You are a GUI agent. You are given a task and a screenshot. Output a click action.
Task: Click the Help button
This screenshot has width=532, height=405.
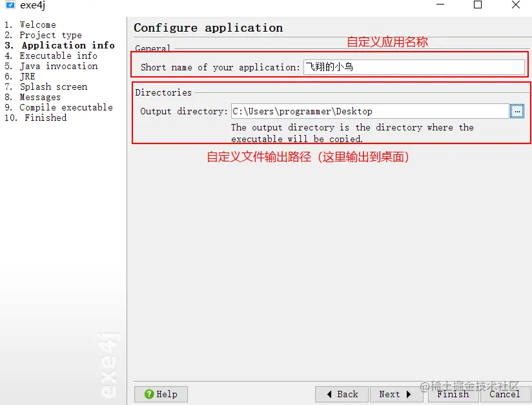coord(161,394)
